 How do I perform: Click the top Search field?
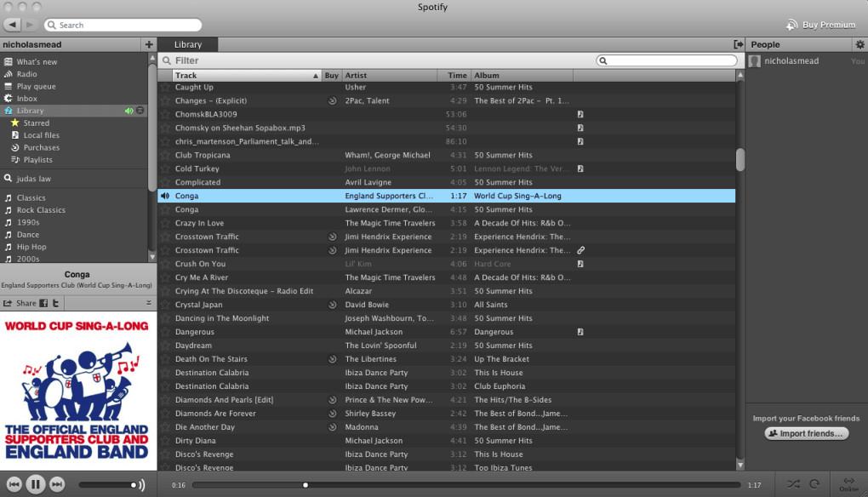click(123, 25)
